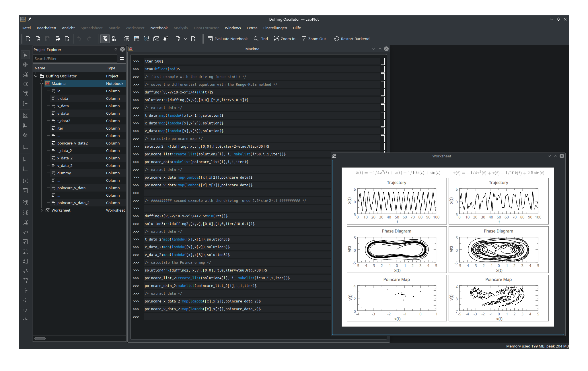
Task: Expand the Worksheet tree node
Action: coord(42,210)
